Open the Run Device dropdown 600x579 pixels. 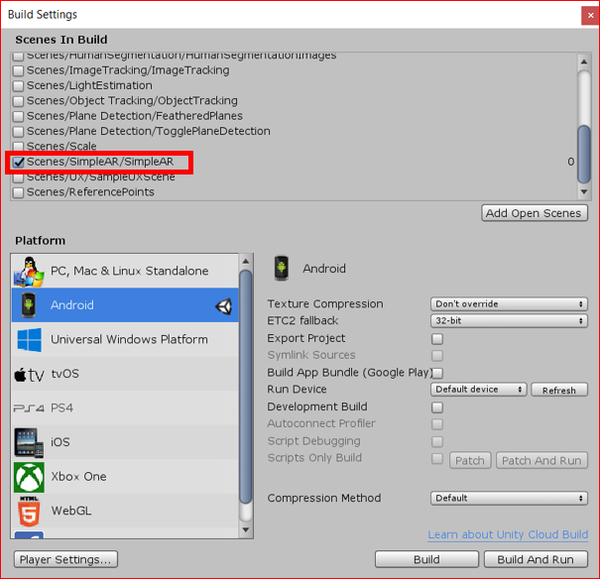pos(479,390)
